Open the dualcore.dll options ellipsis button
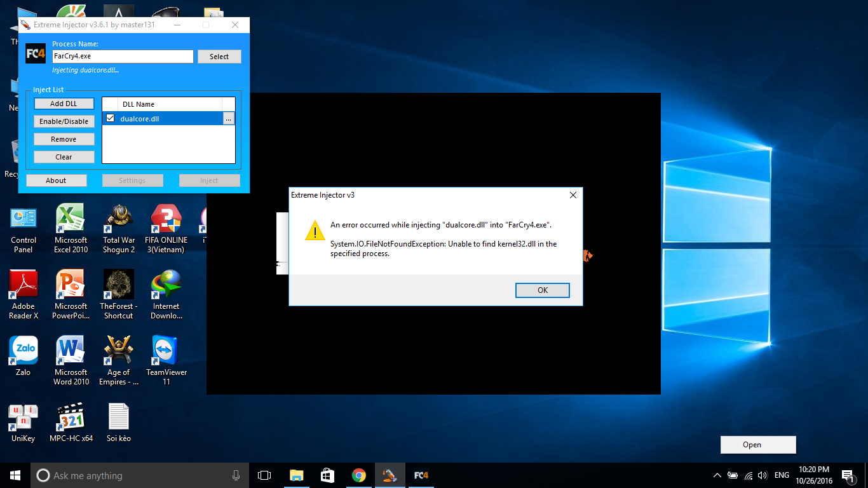The width and height of the screenshot is (868, 488). [228, 118]
